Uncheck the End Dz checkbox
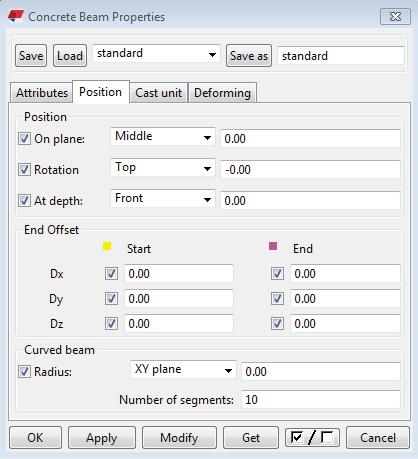Image resolution: width=418 pixels, height=459 pixels. click(x=277, y=324)
